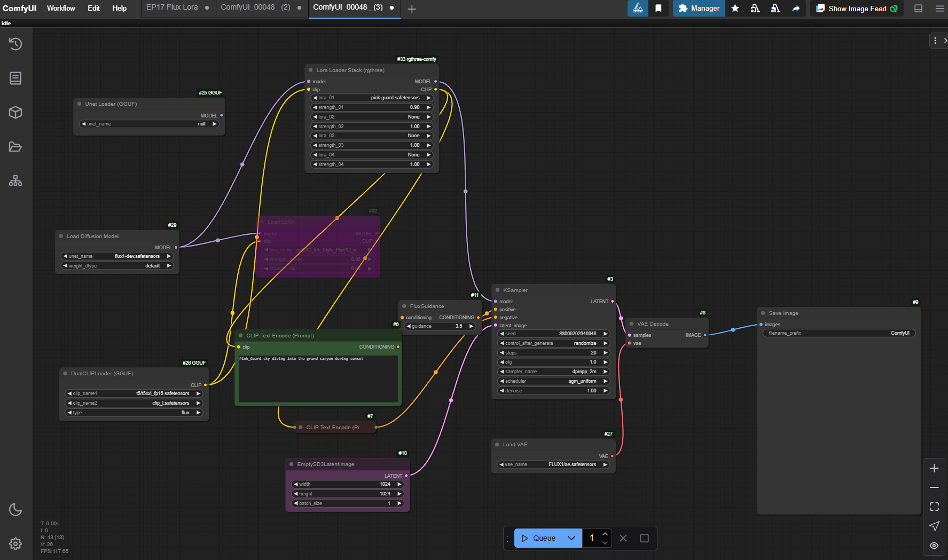Zoom in using the plus icon

(x=934, y=468)
